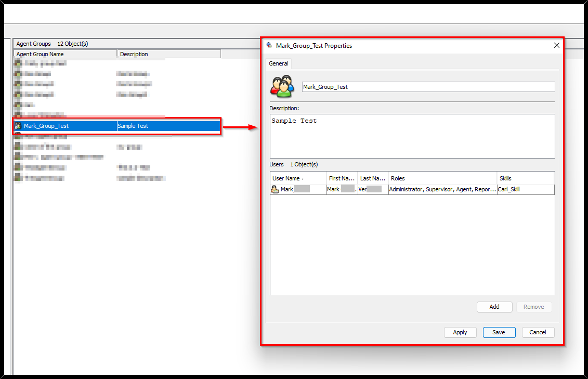Click the Cancel button
The width and height of the screenshot is (588, 379).
click(538, 332)
